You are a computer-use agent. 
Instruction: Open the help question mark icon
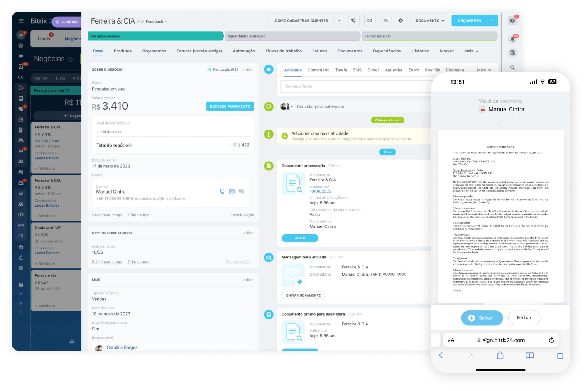tap(512, 20)
